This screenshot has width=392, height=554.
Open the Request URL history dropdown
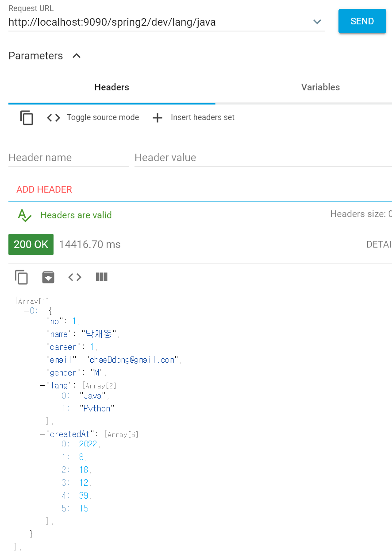tap(317, 22)
